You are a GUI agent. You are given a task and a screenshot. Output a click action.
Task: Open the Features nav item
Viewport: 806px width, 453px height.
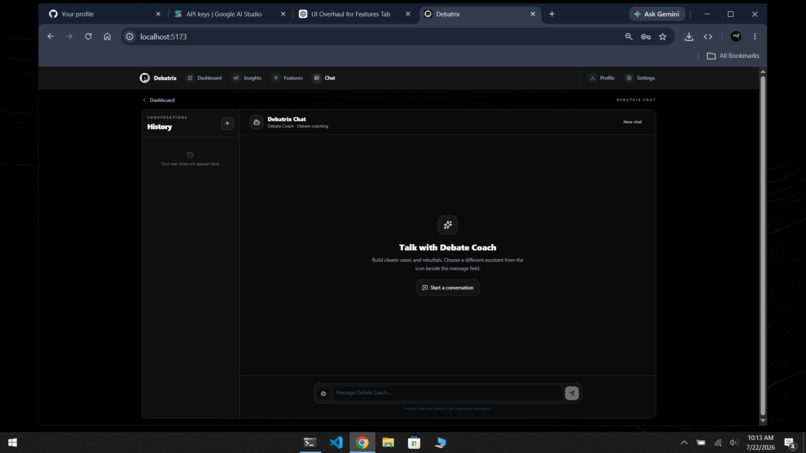pos(288,78)
